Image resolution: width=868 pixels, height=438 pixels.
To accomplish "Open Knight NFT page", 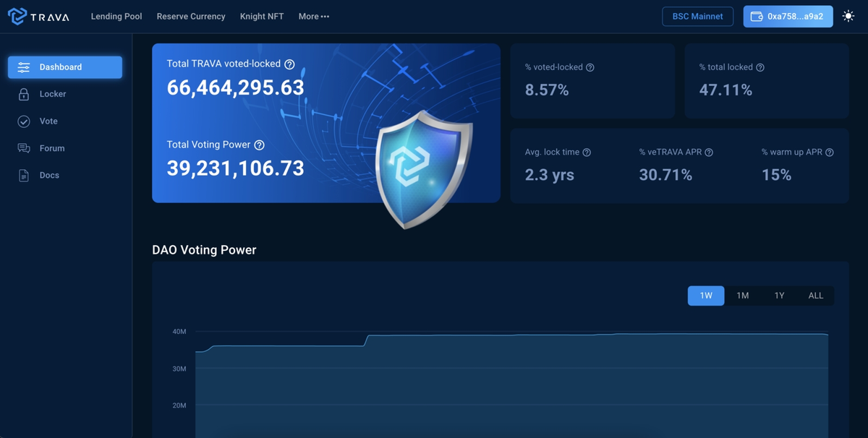I will pyautogui.click(x=262, y=16).
